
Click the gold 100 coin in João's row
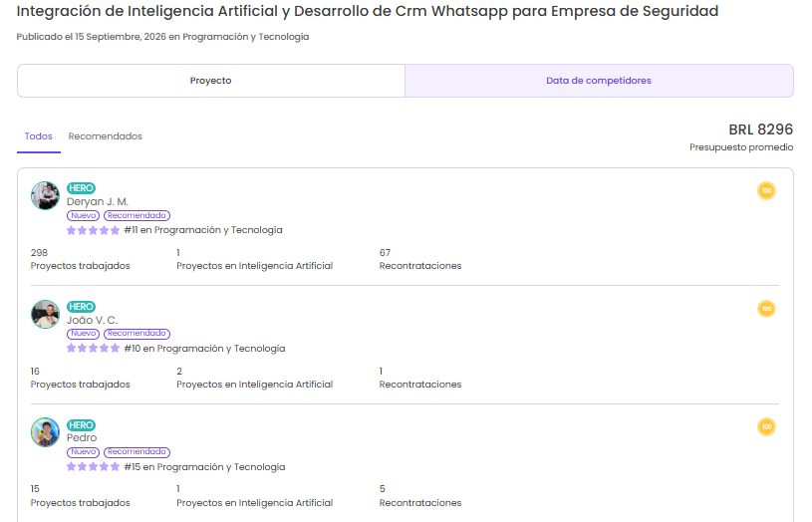point(766,309)
